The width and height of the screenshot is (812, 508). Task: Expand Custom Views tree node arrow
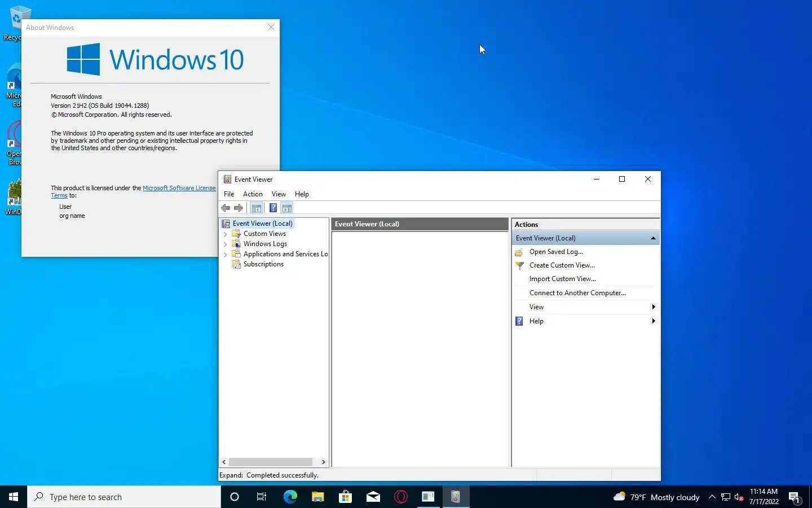tap(226, 234)
